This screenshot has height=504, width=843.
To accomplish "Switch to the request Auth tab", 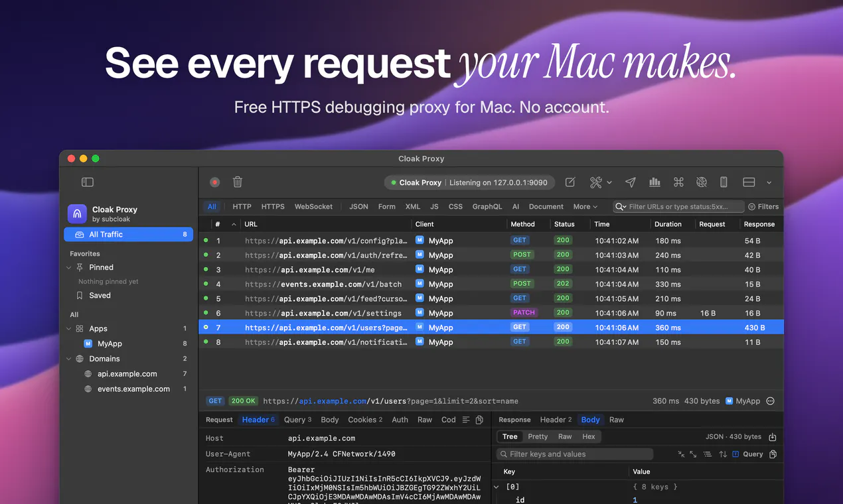I will click(x=400, y=420).
